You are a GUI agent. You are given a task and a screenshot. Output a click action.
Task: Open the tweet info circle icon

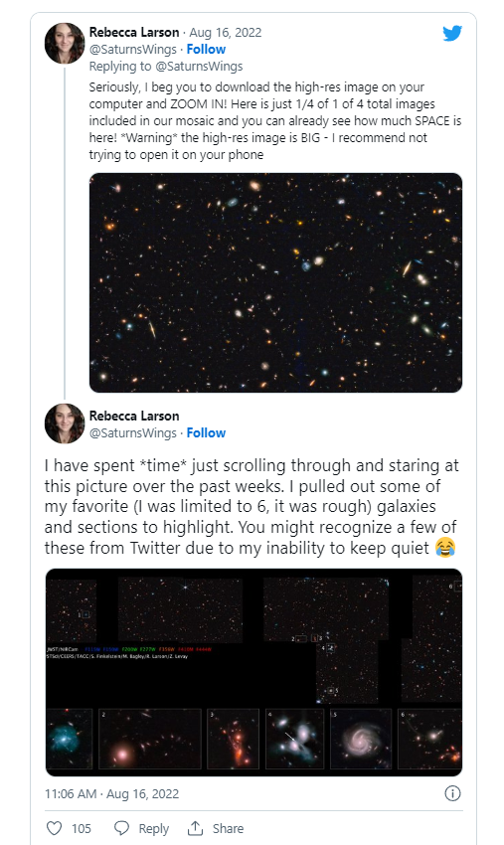point(452,793)
